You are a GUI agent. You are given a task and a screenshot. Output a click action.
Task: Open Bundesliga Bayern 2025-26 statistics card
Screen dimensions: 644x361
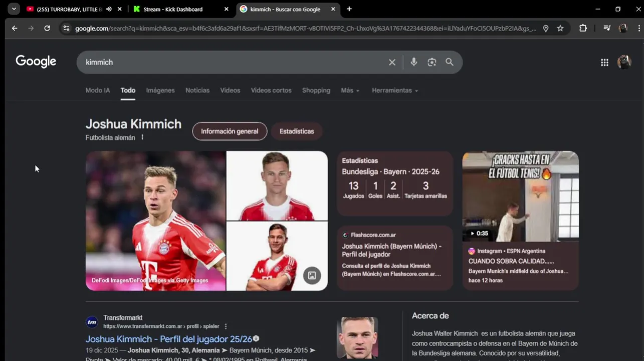(395, 184)
